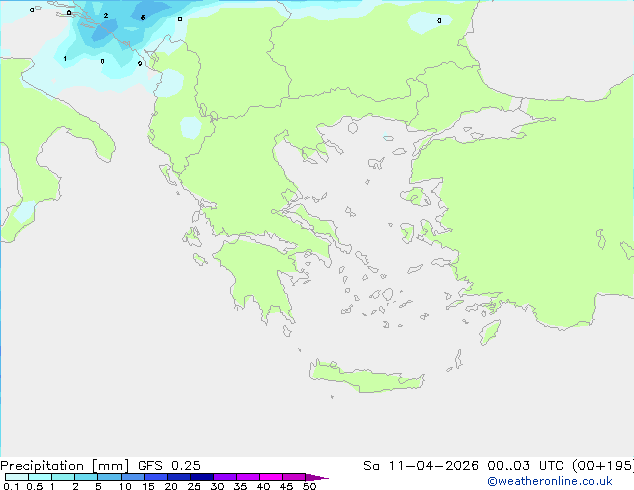Select the 40–45 mm magenta legend swatch
Screen dimensions: 634x490
click(x=271, y=477)
